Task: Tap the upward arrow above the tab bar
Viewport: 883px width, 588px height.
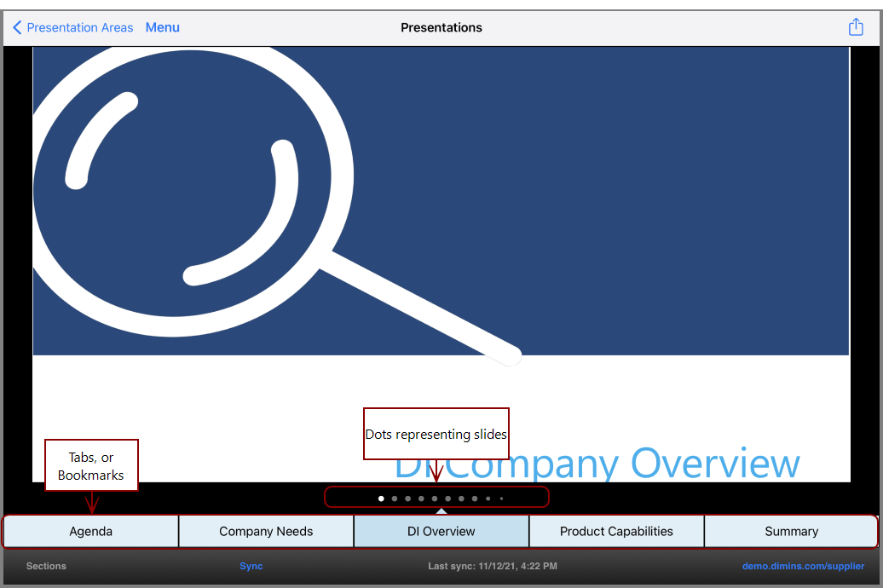Action: [x=441, y=510]
